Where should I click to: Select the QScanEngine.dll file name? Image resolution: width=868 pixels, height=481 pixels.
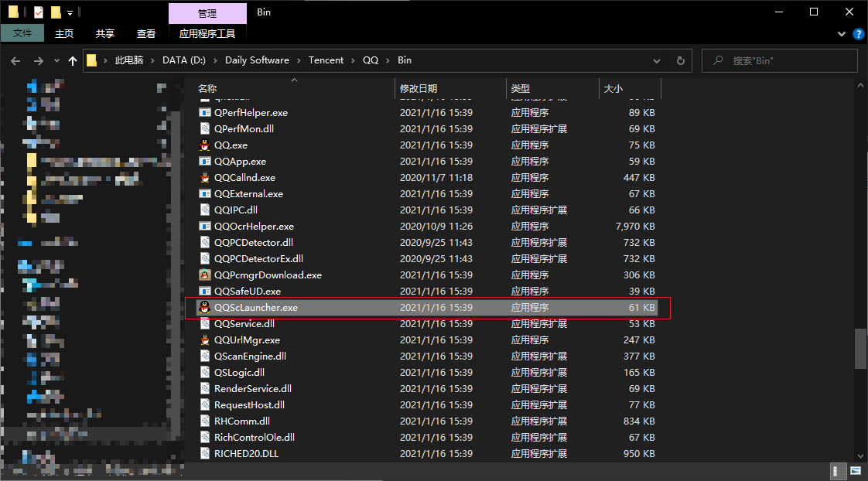coord(250,356)
